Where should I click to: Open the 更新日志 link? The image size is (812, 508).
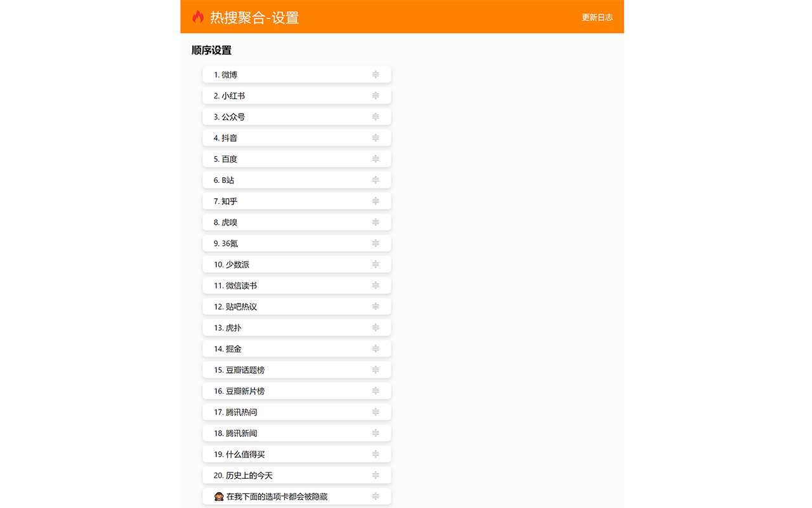click(x=597, y=17)
